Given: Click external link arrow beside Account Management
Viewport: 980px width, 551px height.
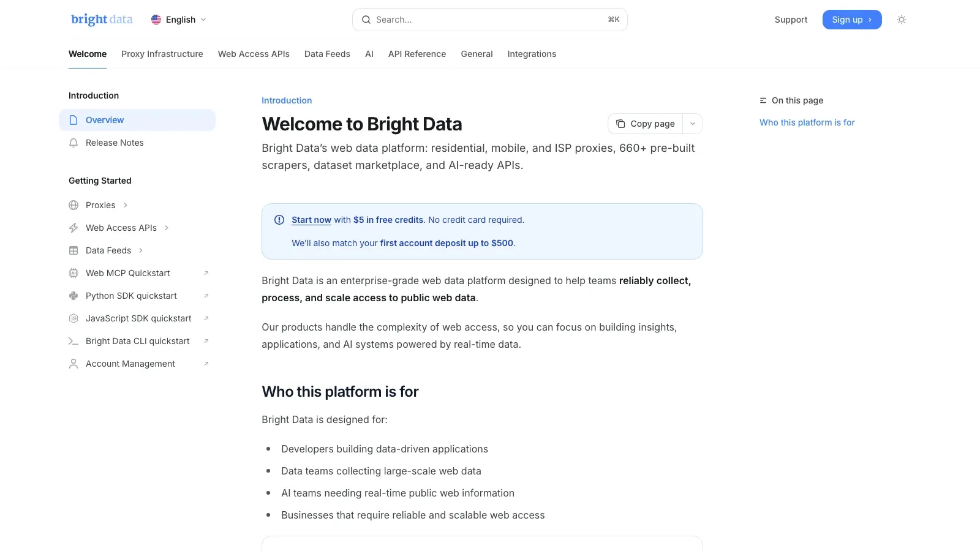Looking at the screenshot, I should (x=206, y=364).
